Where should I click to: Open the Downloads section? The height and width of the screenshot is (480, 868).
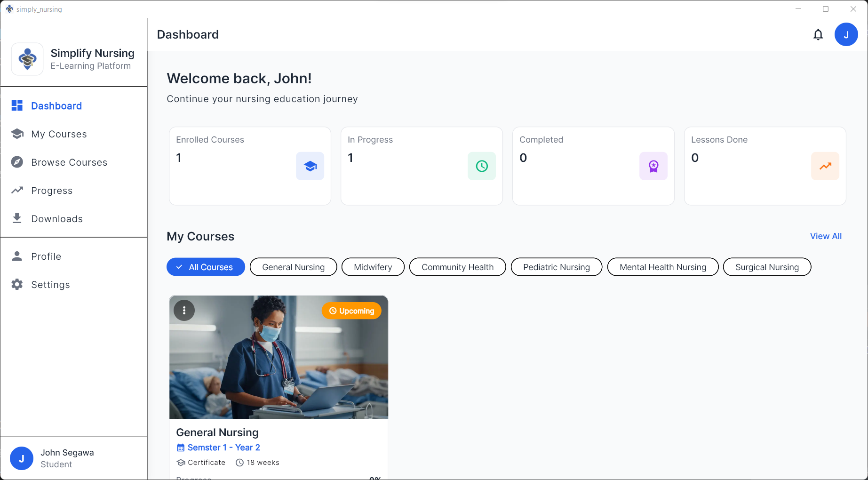tap(56, 219)
